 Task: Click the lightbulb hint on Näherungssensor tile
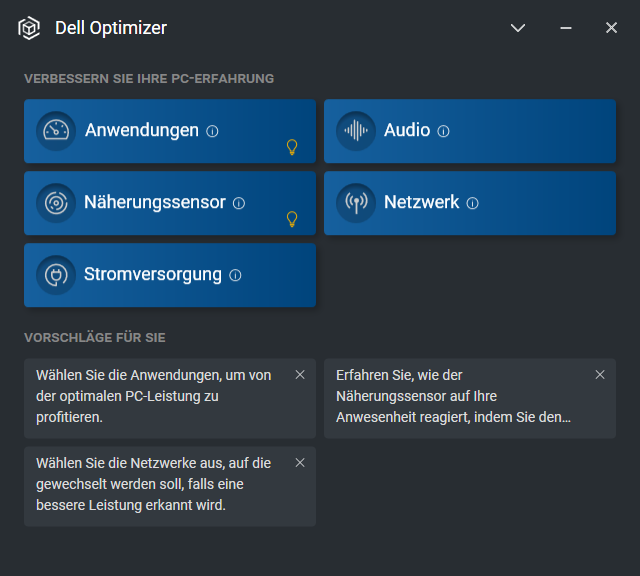pyautogui.click(x=292, y=219)
